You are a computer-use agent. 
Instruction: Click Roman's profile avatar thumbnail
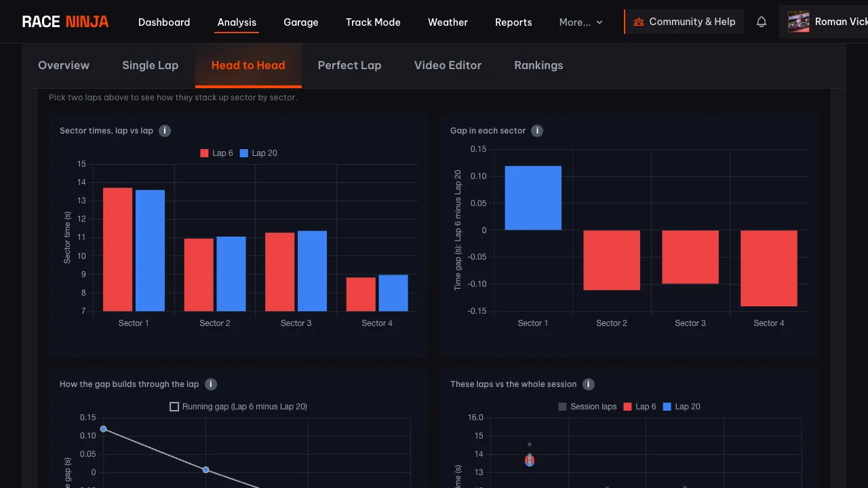point(799,22)
